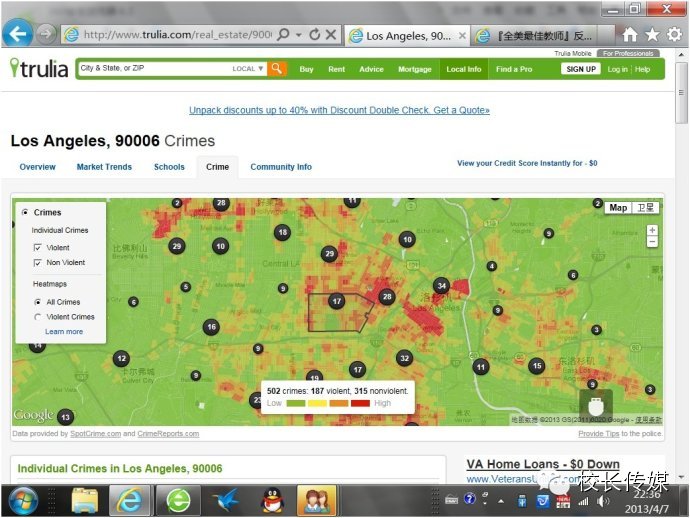Open browser tools gear icon
The width and height of the screenshot is (690, 518).
[674, 34]
